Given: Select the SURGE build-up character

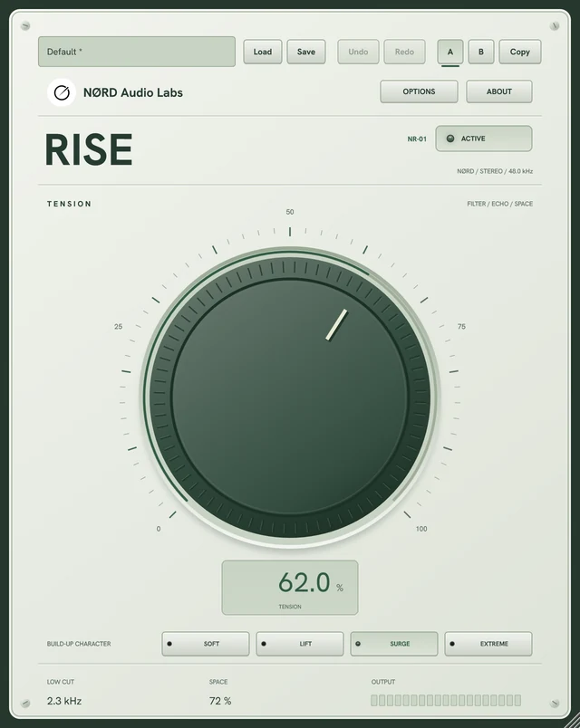Looking at the screenshot, I should point(394,644).
